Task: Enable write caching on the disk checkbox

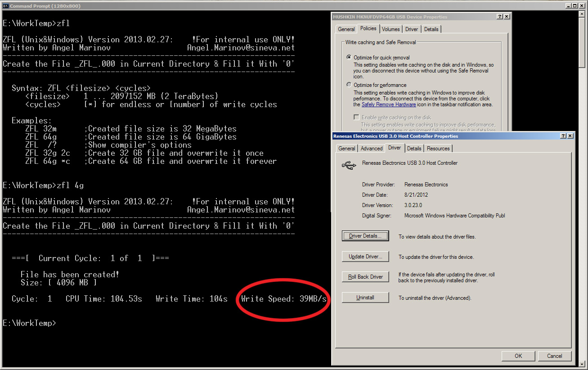Action: [356, 117]
